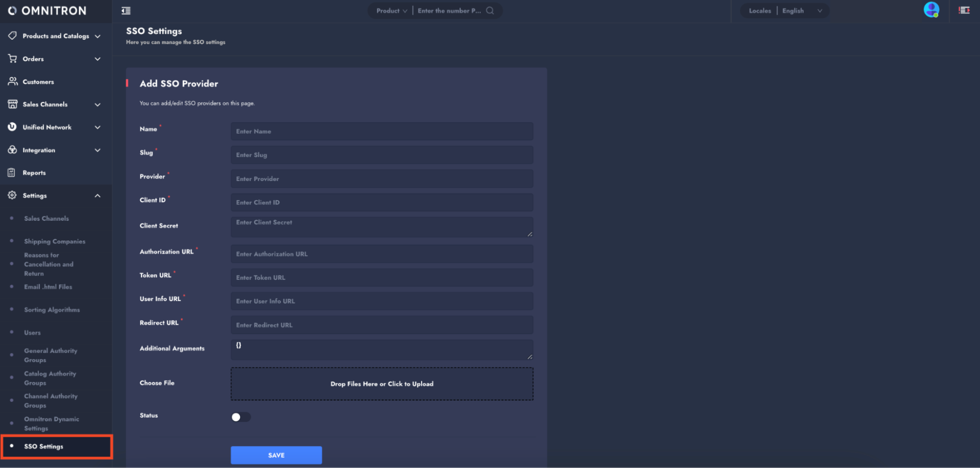
Task: Collapse the Settings menu chevron
Action: click(x=98, y=196)
